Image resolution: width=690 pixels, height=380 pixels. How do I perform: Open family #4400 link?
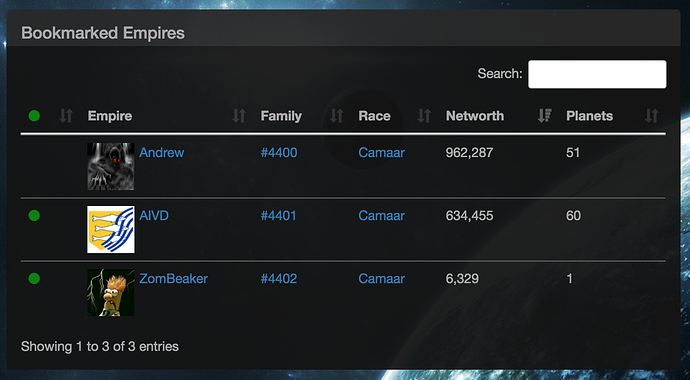[279, 153]
